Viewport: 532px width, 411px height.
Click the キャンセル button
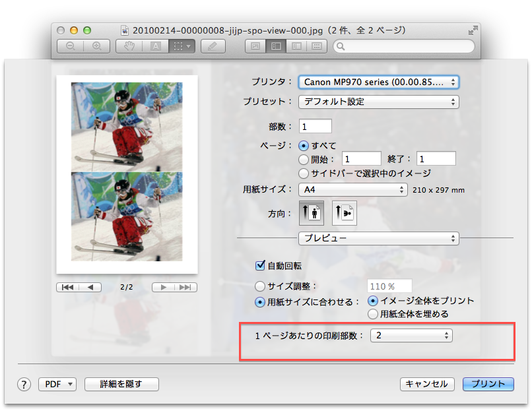(426, 384)
